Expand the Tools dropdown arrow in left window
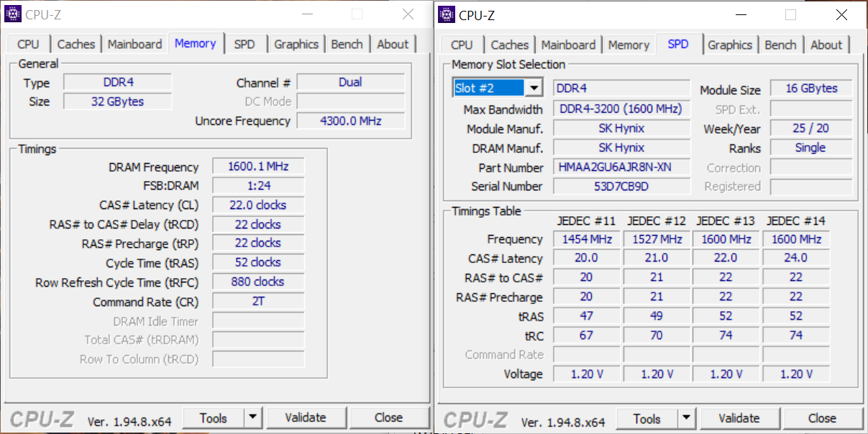Image resolution: width=868 pixels, height=434 pixels. [x=252, y=417]
